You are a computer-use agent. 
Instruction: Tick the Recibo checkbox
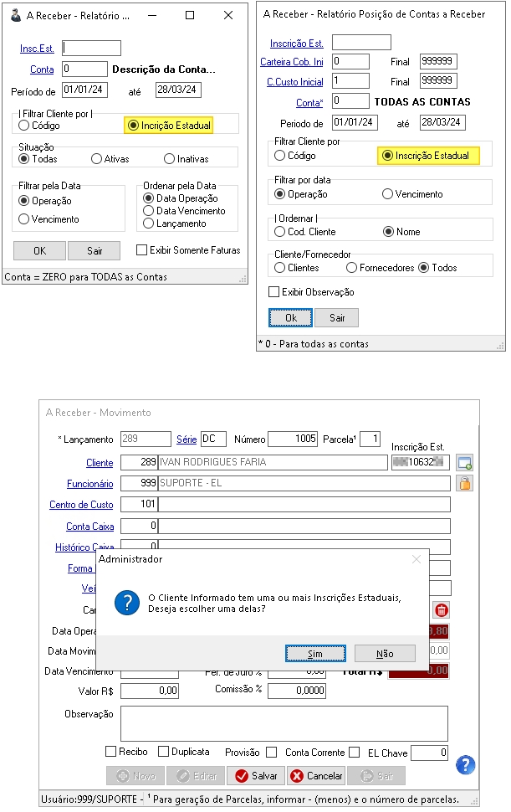click(110, 752)
